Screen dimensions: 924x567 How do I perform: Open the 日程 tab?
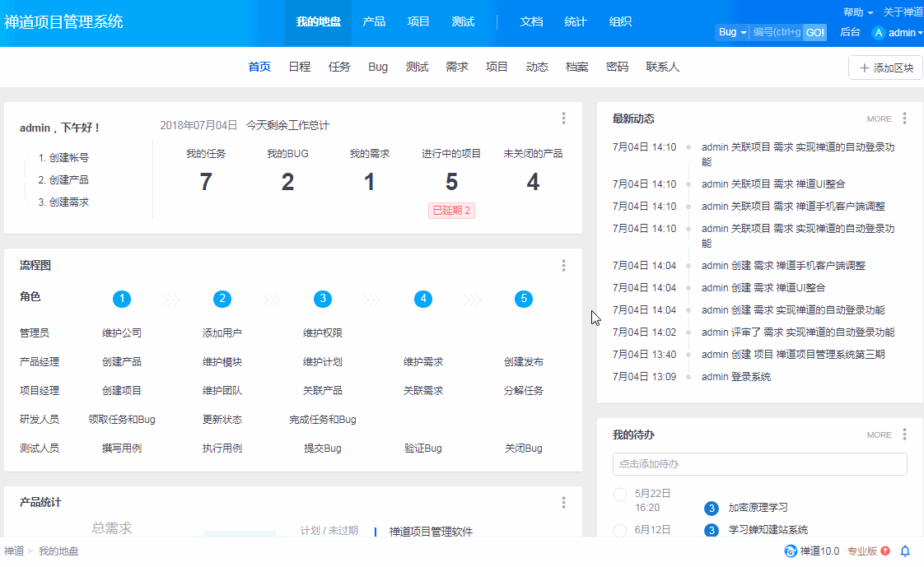point(299,67)
